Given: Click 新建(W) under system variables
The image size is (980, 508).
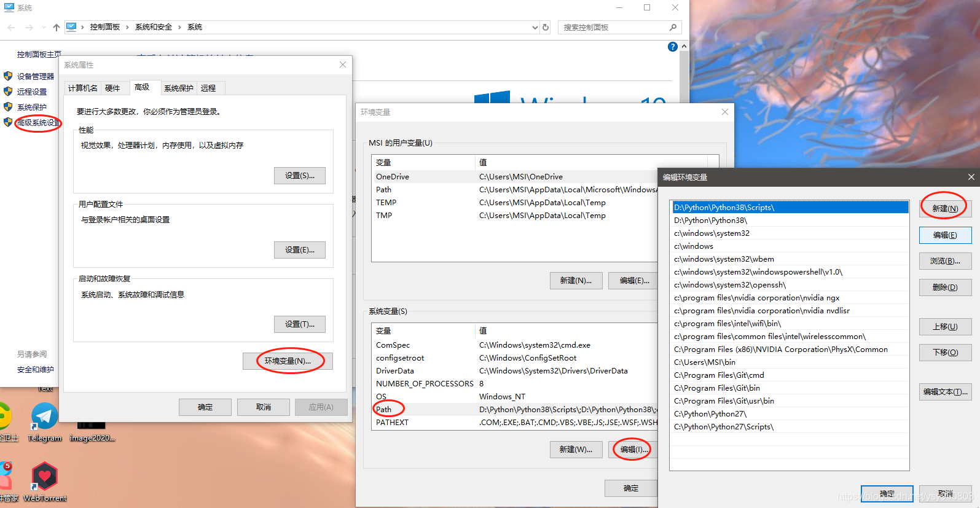Looking at the screenshot, I should [x=576, y=450].
